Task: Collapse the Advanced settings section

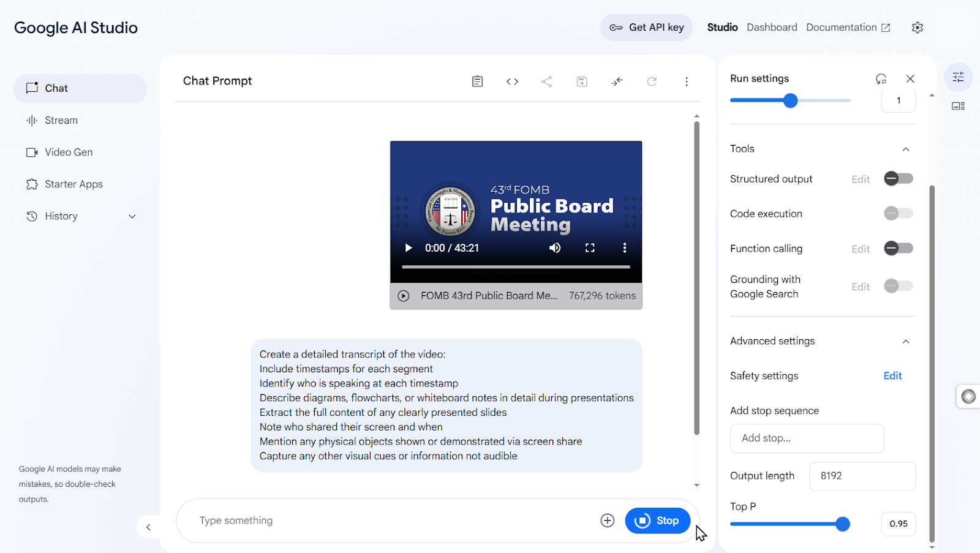Action: coord(906,341)
